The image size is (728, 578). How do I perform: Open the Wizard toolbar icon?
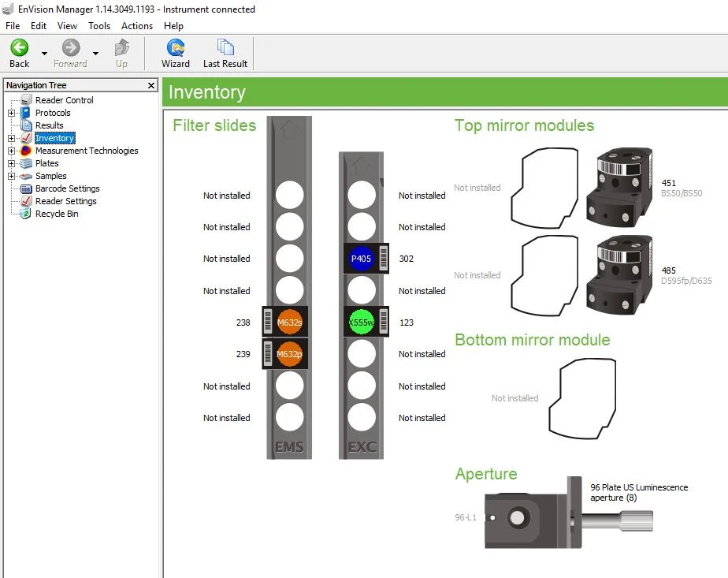(x=176, y=48)
